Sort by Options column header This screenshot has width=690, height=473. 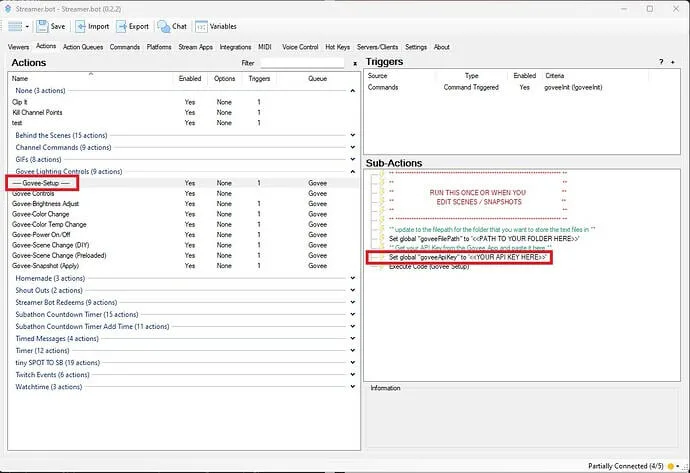click(224, 78)
